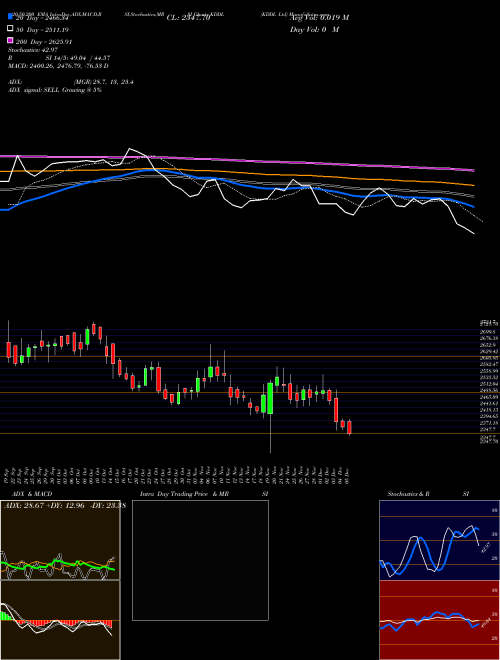
Task: Click the Avg Vol 0.019 M text
Action: pyautogui.click(x=319, y=18)
